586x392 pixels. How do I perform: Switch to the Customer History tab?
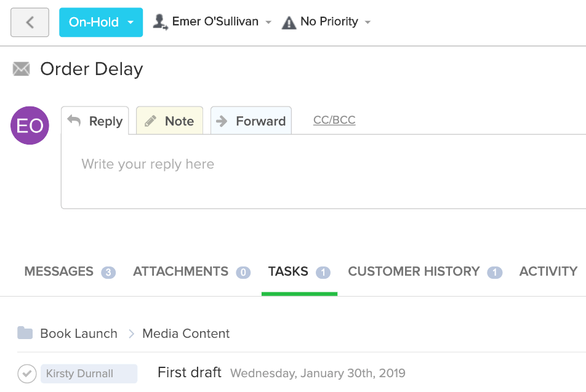point(425,271)
